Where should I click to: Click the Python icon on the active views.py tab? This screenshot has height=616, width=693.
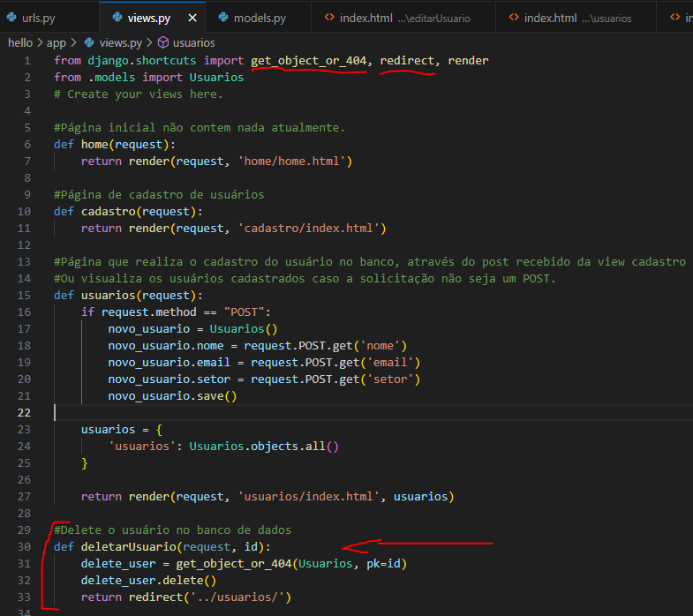pyautogui.click(x=117, y=18)
